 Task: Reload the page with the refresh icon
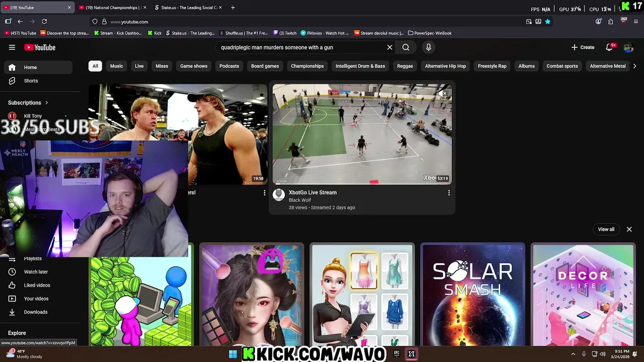pyautogui.click(x=44, y=22)
